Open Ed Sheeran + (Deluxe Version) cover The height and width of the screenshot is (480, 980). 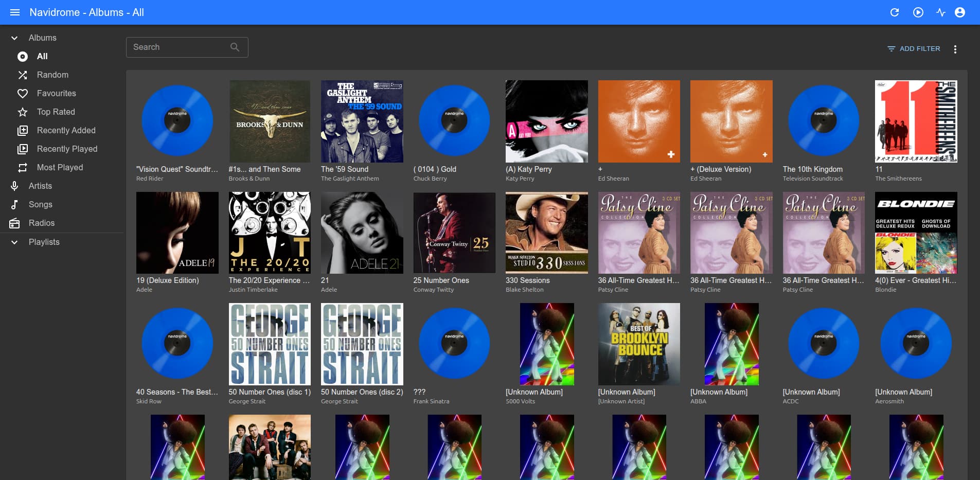coord(732,121)
